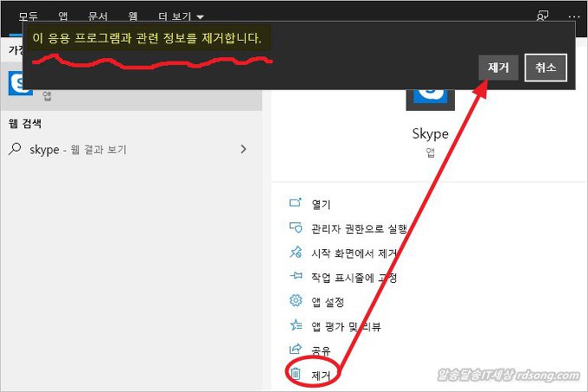Click the Skype title in preview pane
The width and height of the screenshot is (588, 392).
point(430,134)
